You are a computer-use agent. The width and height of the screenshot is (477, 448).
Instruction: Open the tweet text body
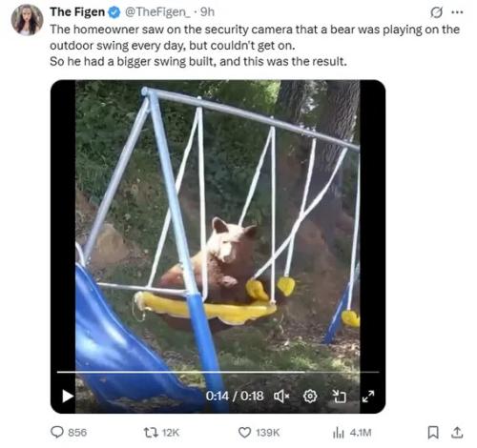pos(255,45)
